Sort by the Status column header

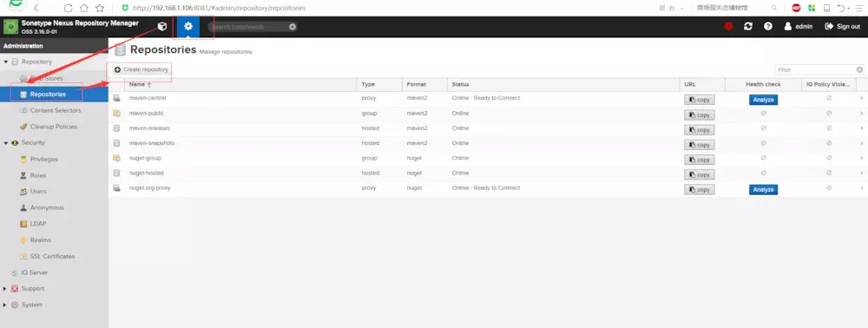563,85
